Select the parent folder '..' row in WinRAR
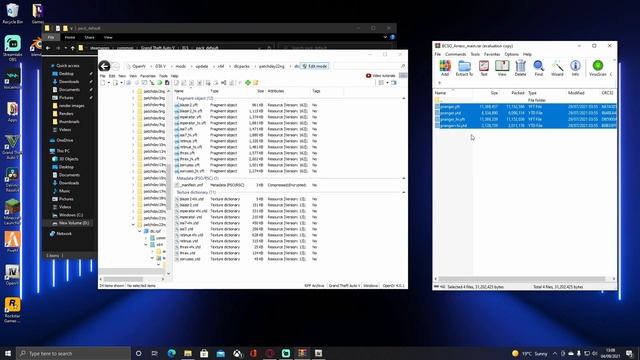640x360 pixels. [525, 100]
